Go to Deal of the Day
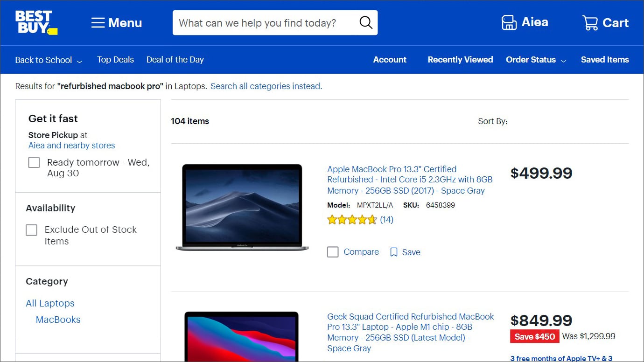This screenshot has height=362, width=644. [x=175, y=60]
